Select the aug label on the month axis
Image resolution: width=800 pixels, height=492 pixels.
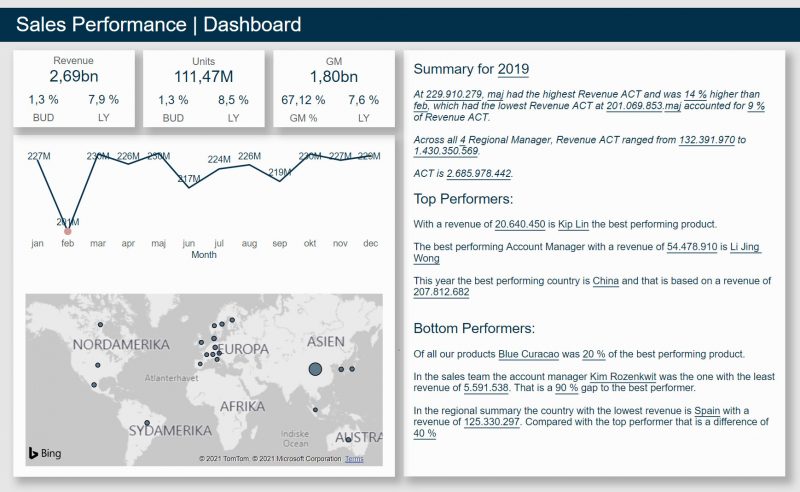click(249, 243)
